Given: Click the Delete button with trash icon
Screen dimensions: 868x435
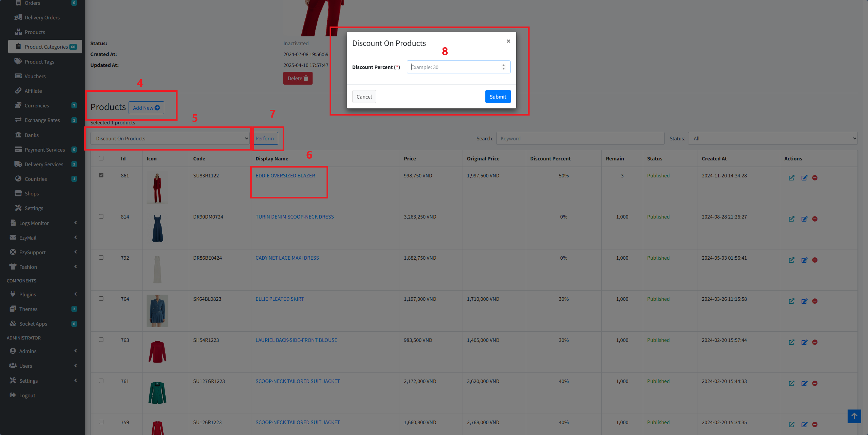Looking at the screenshot, I should click(298, 78).
